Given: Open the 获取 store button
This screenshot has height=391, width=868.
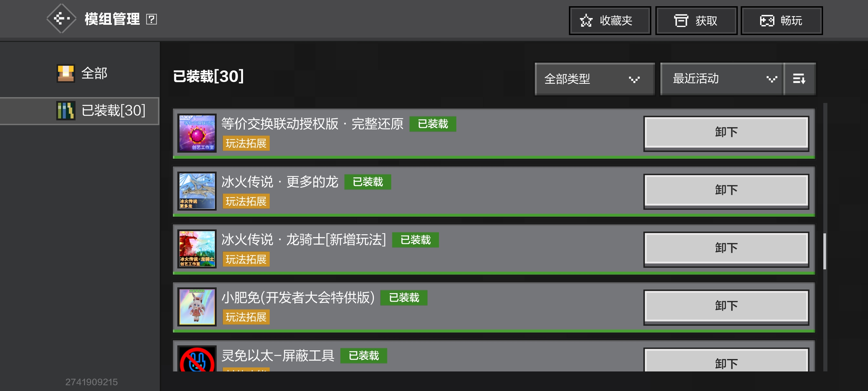Looking at the screenshot, I should tap(696, 20).
